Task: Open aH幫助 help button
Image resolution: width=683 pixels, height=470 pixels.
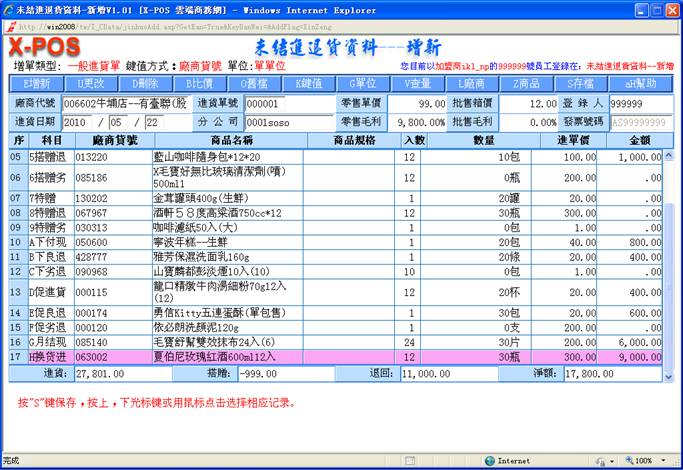Action: 639,83
